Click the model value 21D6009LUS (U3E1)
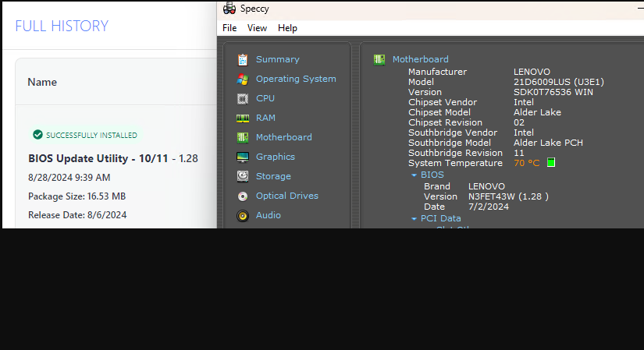Image resolution: width=644 pixels, height=350 pixels. tap(559, 82)
